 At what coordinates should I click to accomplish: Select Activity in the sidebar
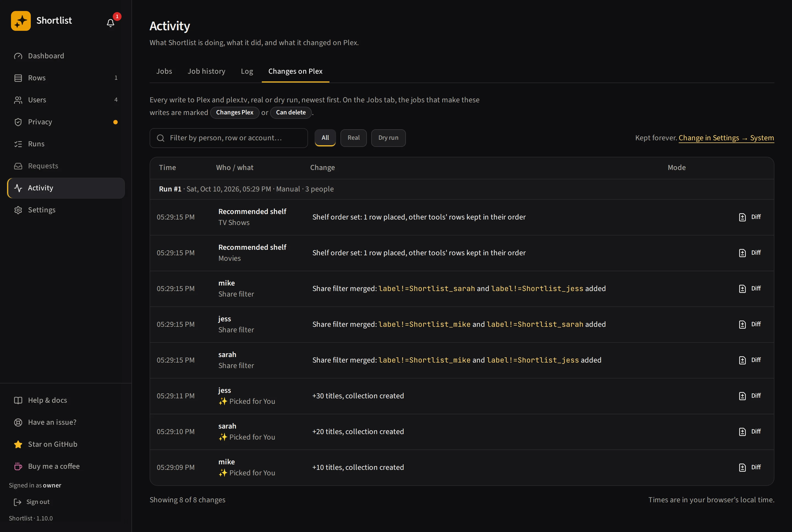click(x=66, y=188)
